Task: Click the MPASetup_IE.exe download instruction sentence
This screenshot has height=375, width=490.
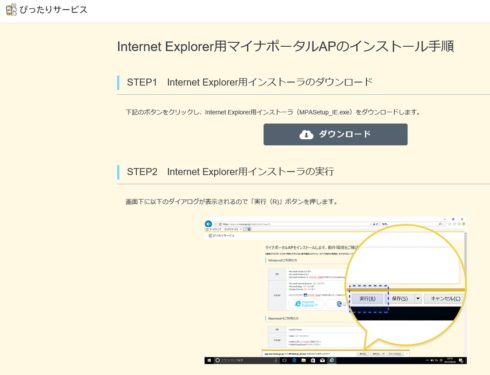Action: point(273,112)
